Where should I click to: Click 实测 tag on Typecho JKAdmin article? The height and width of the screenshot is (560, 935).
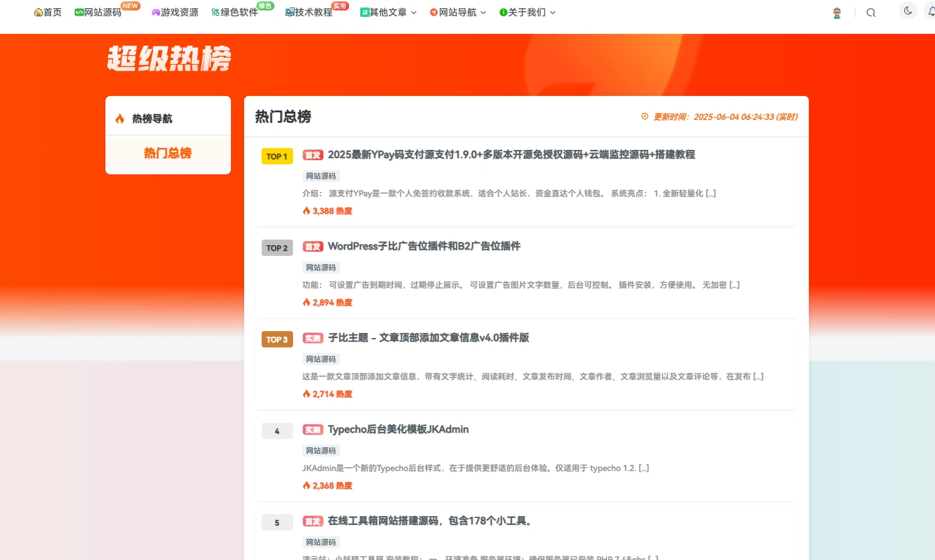tap(313, 430)
